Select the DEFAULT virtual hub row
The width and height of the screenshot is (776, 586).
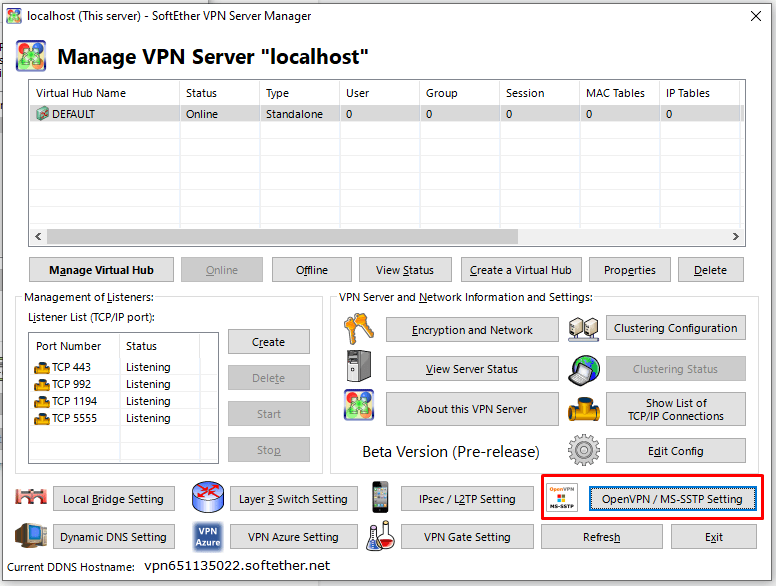pyautogui.click(x=74, y=114)
